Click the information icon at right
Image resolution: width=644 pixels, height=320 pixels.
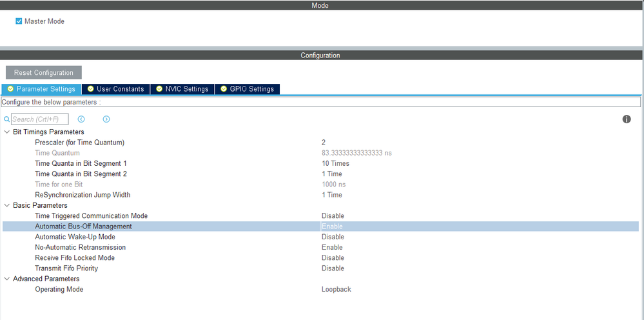click(627, 119)
